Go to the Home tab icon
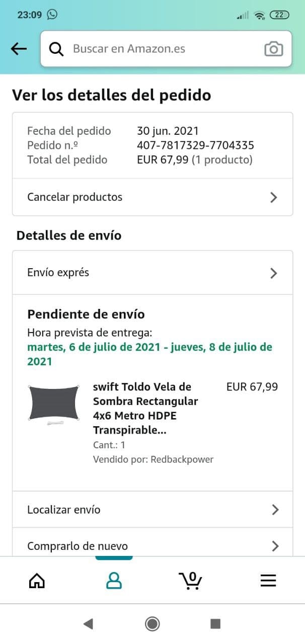The height and width of the screenshot is (644, 305). (37, 581)
